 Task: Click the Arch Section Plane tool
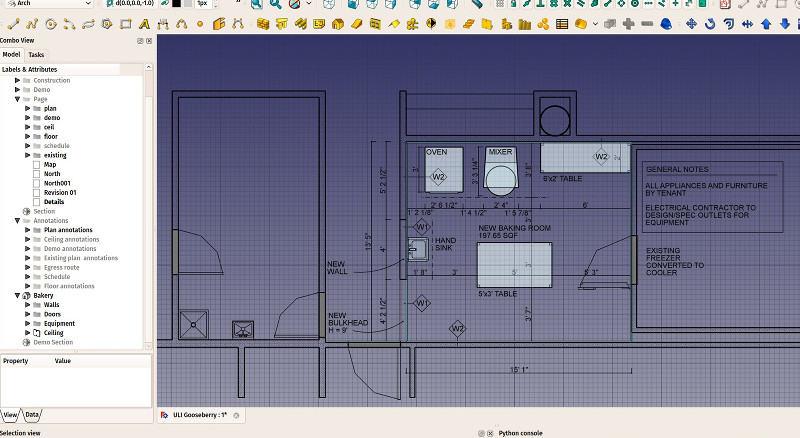431,24
